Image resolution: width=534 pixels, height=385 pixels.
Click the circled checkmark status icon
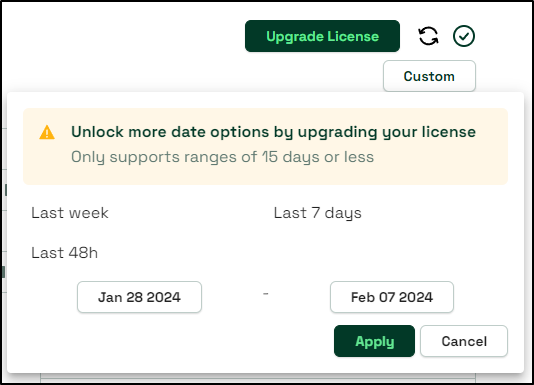[464, 36]
